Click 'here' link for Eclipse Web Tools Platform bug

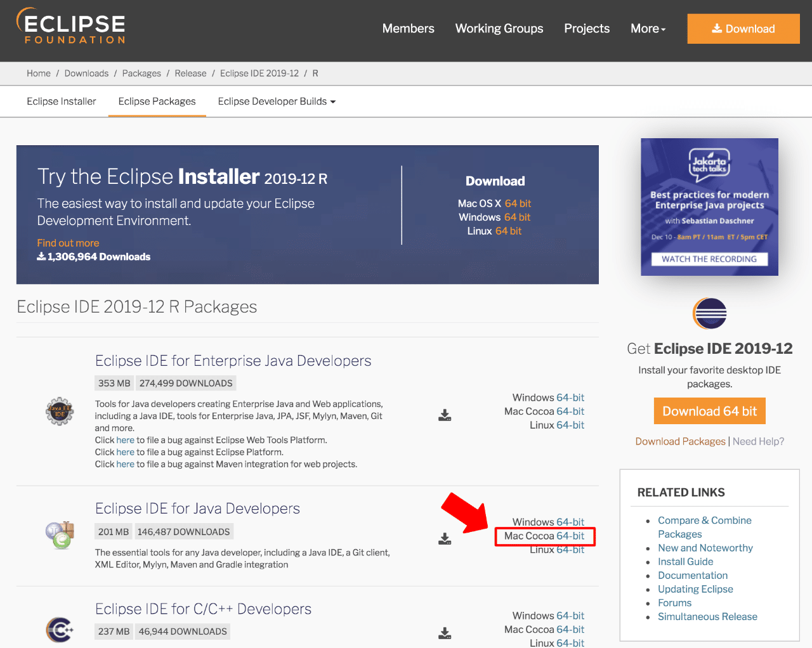click(125, 440)
